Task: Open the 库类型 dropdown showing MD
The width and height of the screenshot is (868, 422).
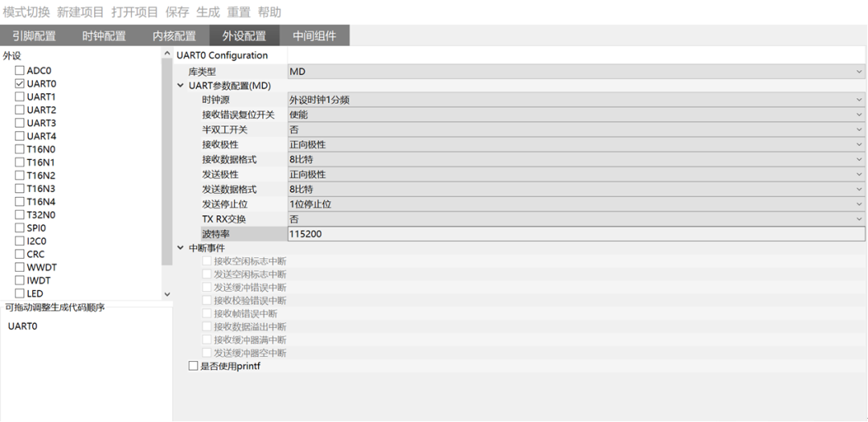Action: (575, 72)
